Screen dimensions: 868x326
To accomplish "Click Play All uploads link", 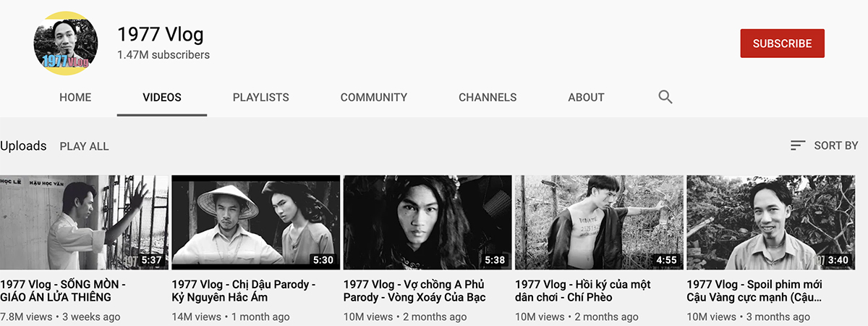I will [x=84, y=146].
